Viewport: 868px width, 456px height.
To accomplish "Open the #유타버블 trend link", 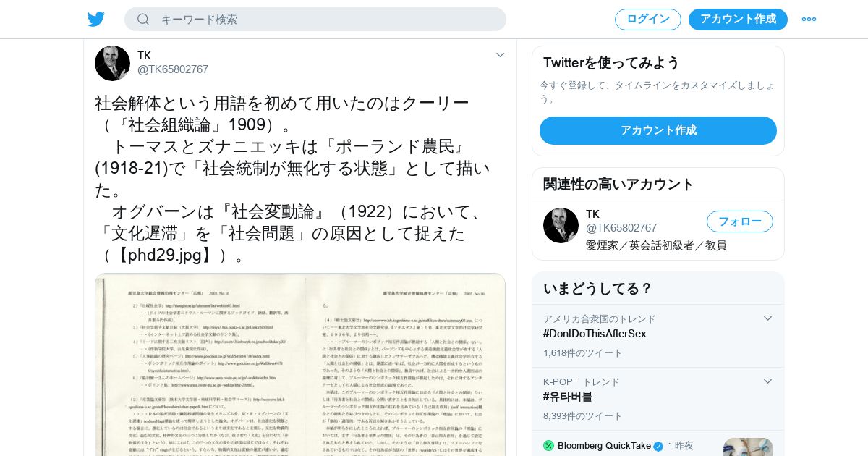I will pos(568,397).
